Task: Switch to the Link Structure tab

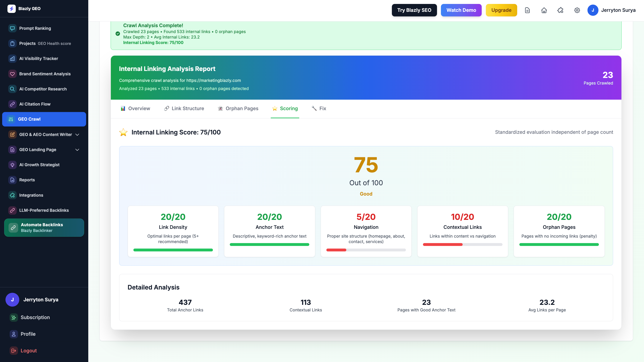Action: tap(184, 108)
